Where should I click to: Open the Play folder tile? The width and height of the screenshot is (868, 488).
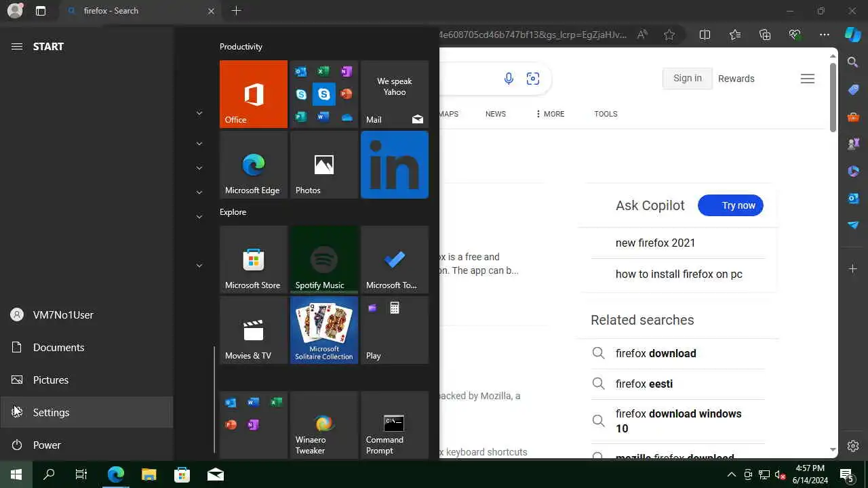pos(395,330)
